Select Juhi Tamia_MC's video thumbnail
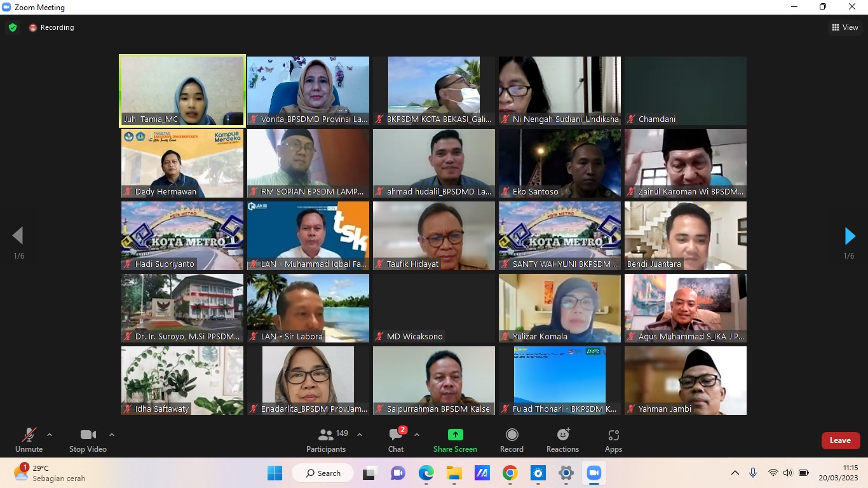 tap(182, 90)
